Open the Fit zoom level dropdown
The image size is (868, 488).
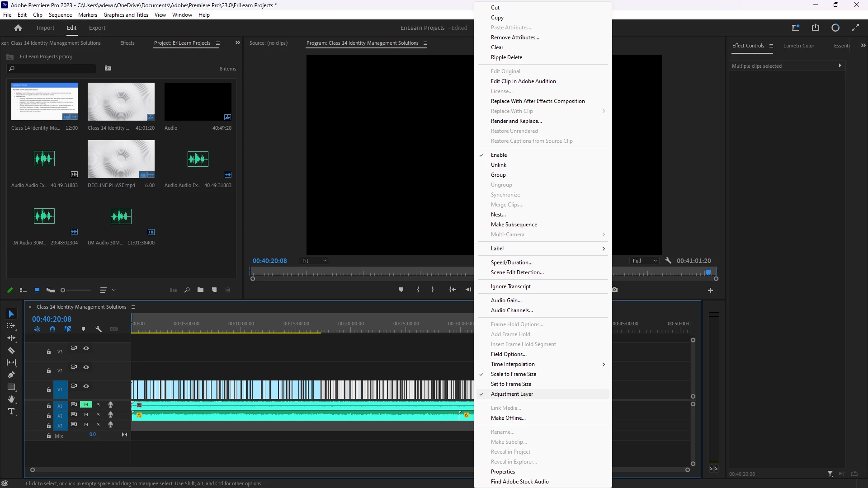(314, 261)
